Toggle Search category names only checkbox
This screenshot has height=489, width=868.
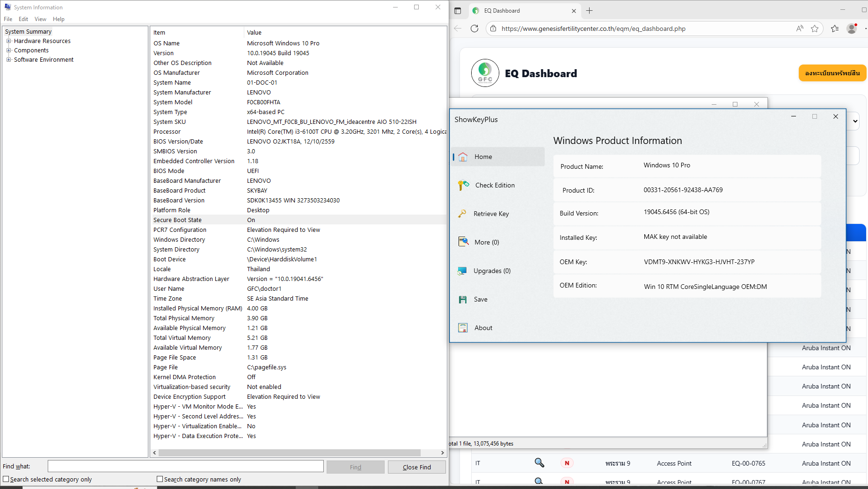(160, 479)
